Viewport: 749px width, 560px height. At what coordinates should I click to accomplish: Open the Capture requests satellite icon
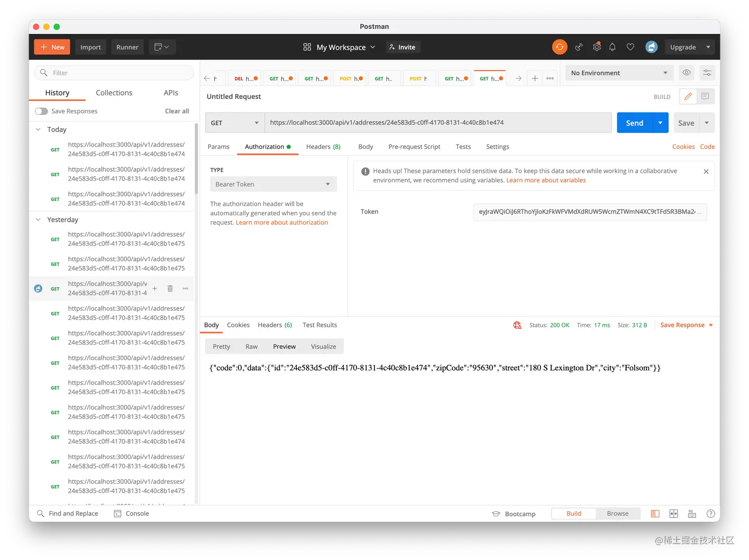(x=579, y=47)
